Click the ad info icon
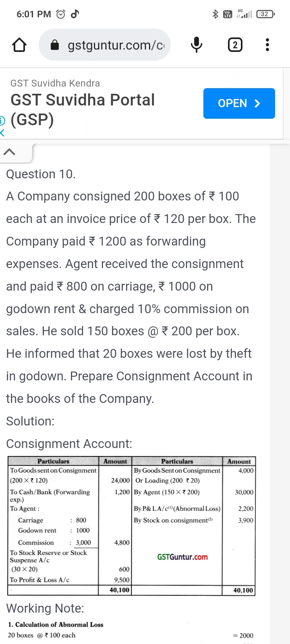The width and height of the screenshot is (290, 644). (x=2, y=120)
